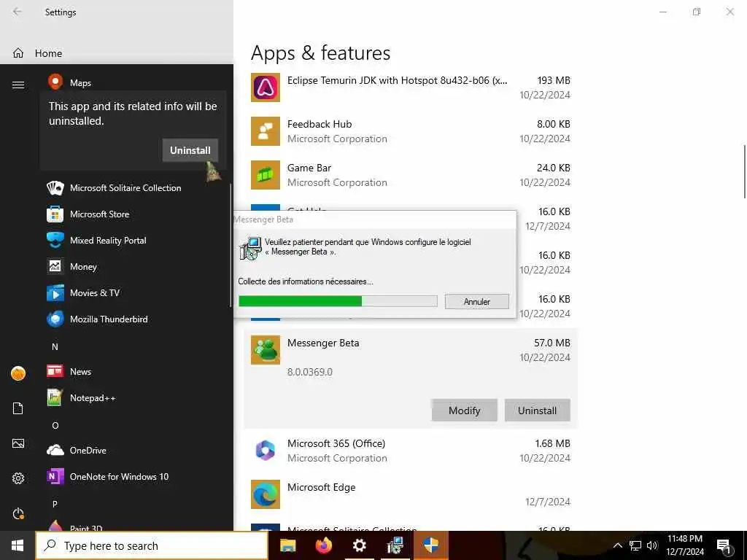The width and height of the screenshot is (747, 560).
Task: Launch Notepad++ icon
Action: (x=55, y=397)
